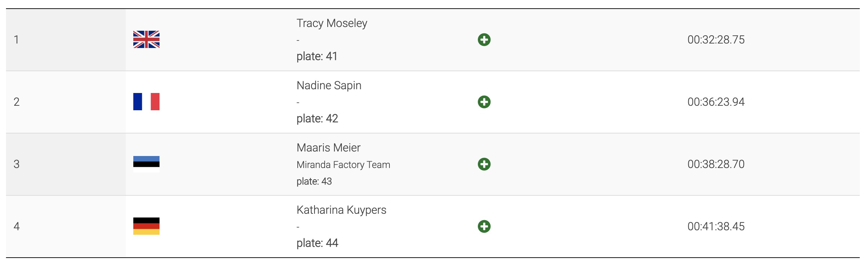868x261 pixels.
Task: Click the German flag icon
Action: pos(146,226)
